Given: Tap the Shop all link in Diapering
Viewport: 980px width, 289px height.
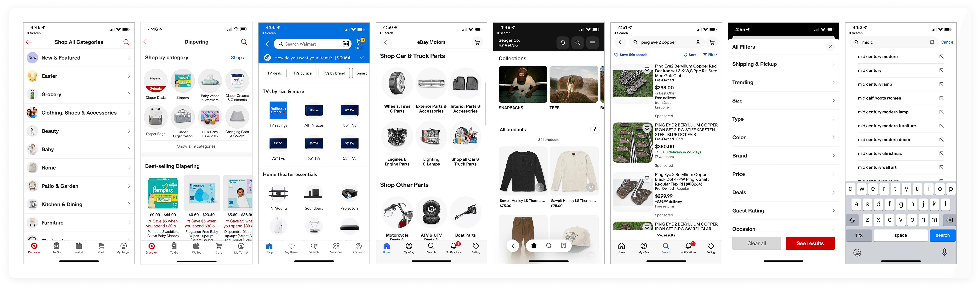Looking at the screenshot, I should pos(239,57).
